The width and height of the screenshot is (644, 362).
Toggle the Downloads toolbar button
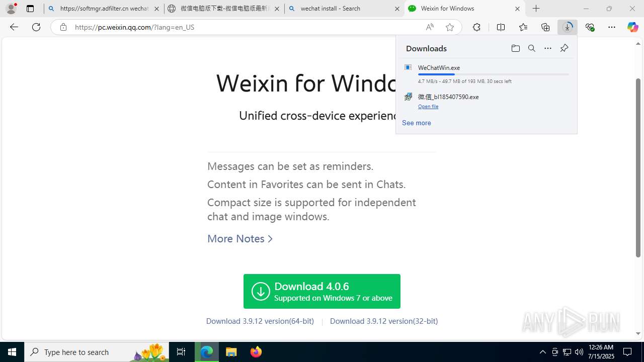568,27
